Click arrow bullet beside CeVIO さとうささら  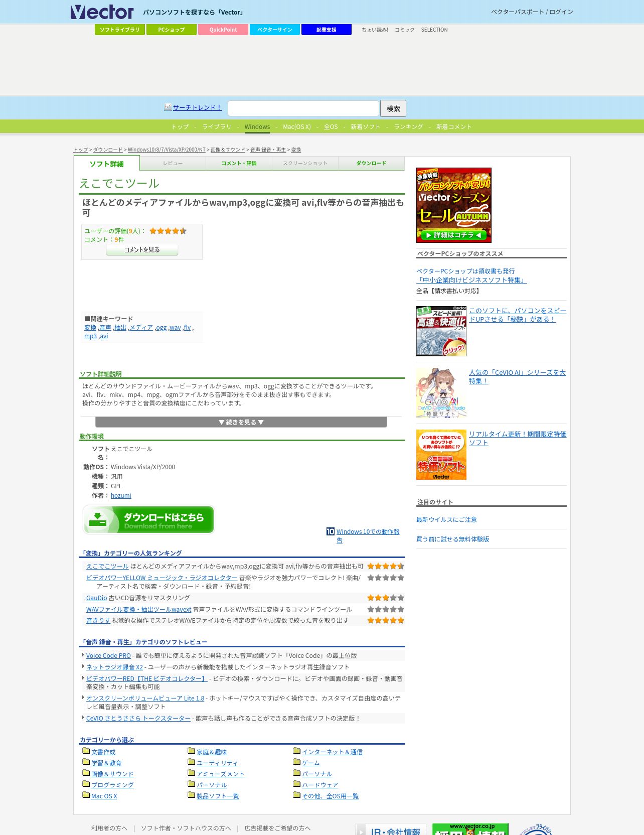coord(83,718)
